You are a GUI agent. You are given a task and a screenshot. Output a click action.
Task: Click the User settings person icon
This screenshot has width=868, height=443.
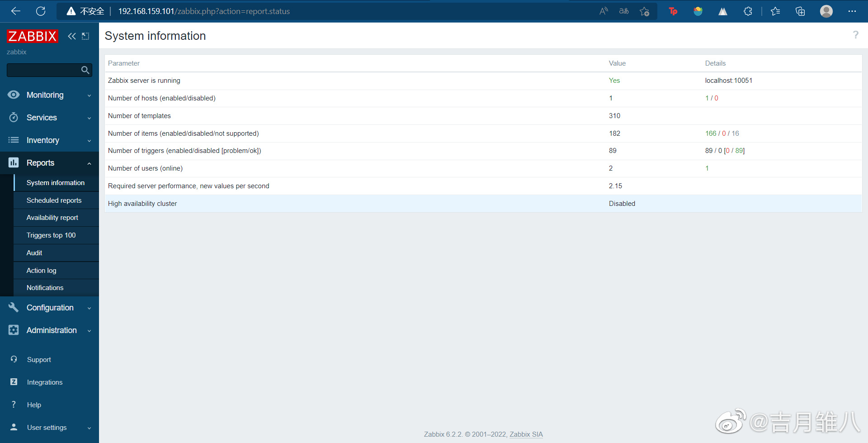point(14,427)
